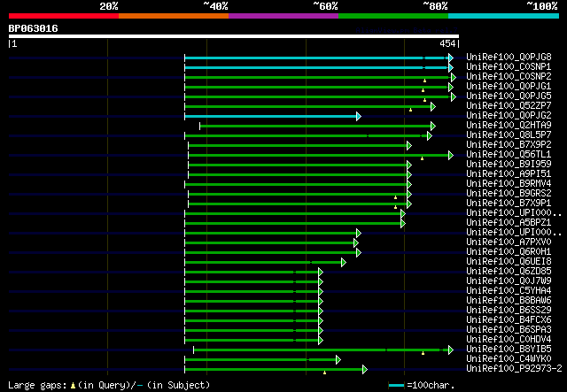The image size is (567, 392).
Task: Select the green ~80% identity legend segment
Action: tap(393, 16)
